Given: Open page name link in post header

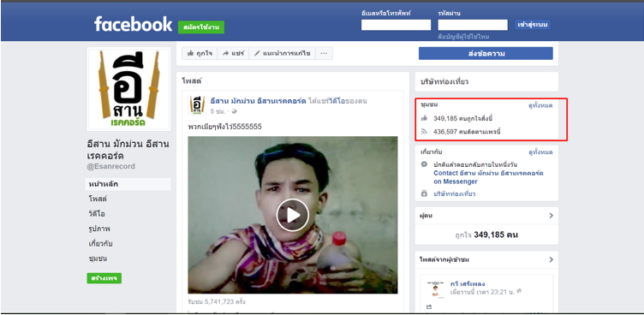Looking at the screenshot, I should pyautogui.click(x=258, y=101).
